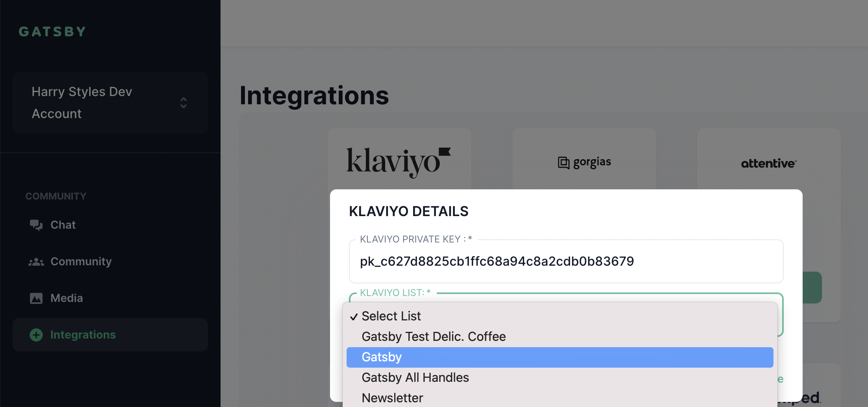Click the account switcher up-down chevron
Screen dimensions: 868x407
[184, 103]
